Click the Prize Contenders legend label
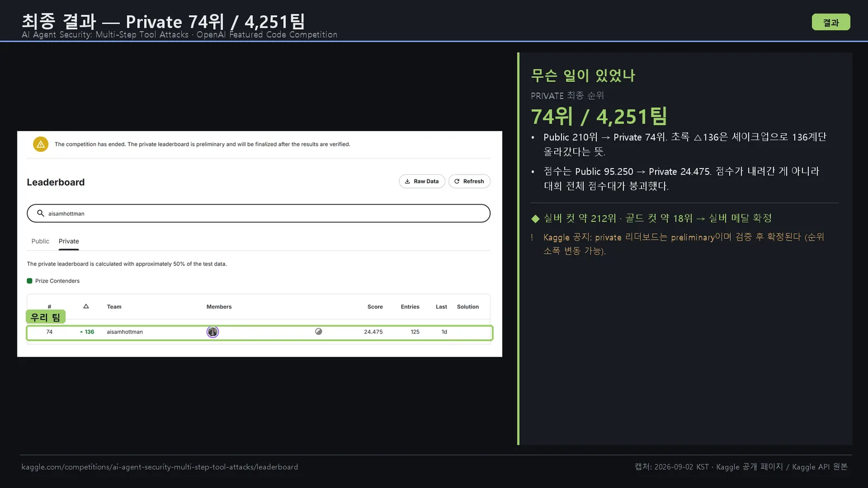Image resolution: width=868 pixels, height=488 pixels. point(58,281)
